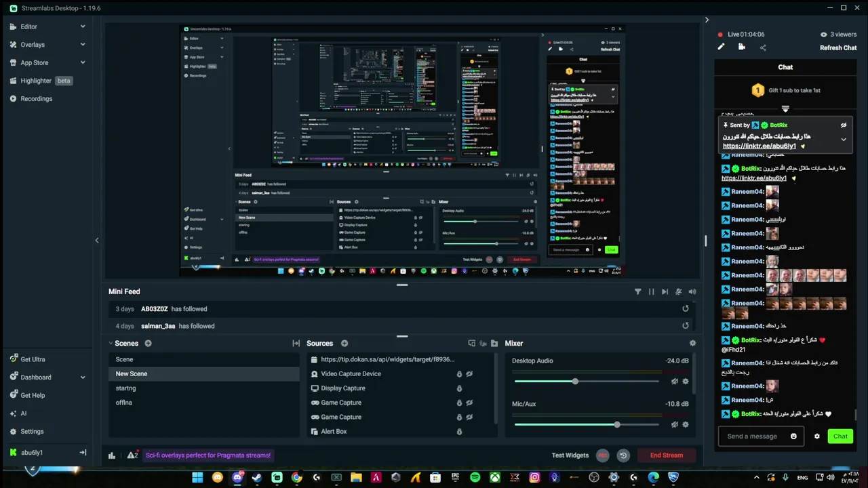The width and height of the screenshot is (868, 488).
Task: Expand the App Store sidebar chevron
Action: point(83,62)
